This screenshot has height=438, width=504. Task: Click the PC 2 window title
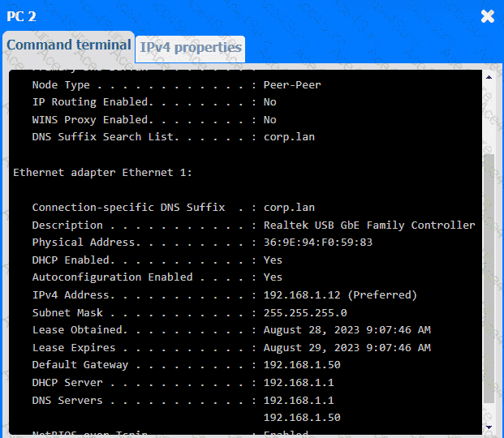point(21,16)
